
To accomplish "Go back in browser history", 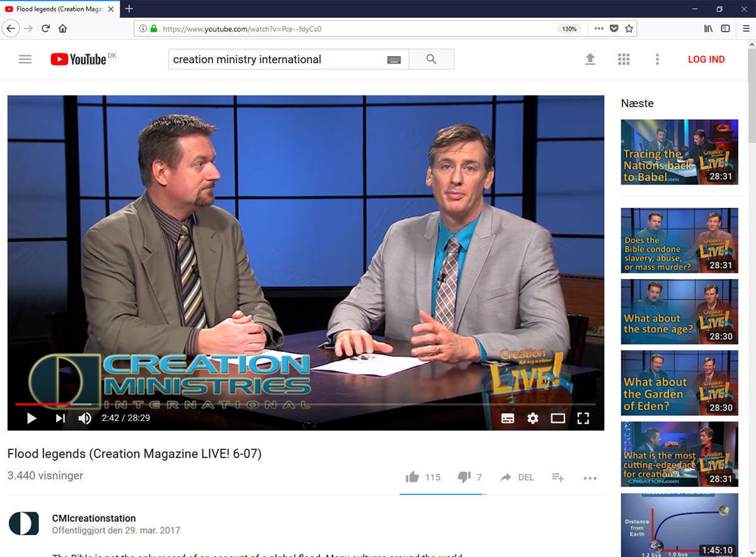I will tap(11, 28).
